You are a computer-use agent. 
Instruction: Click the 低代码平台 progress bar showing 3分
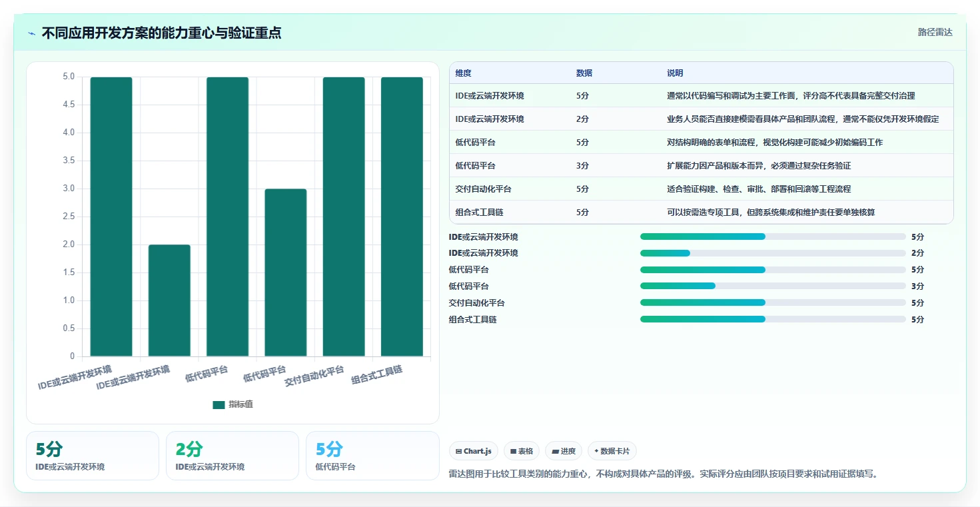(773, 286)
